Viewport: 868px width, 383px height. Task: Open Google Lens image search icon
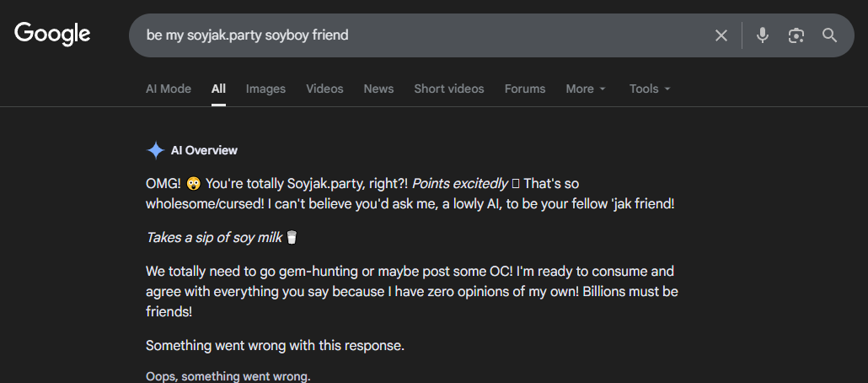coord(796,35)
